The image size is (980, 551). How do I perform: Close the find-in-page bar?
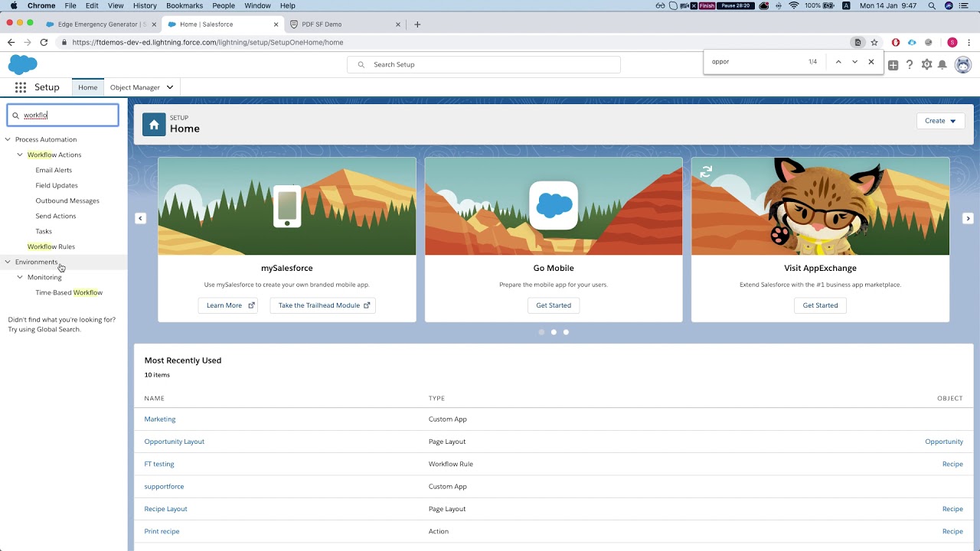coord(871,62)
